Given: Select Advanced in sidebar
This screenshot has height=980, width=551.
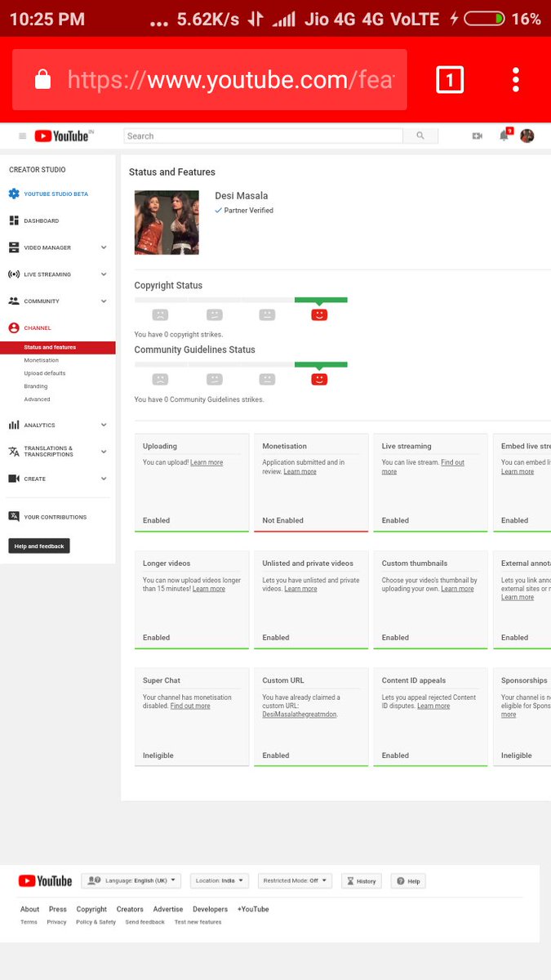Looking at the screenshot, I should [37, 399].
